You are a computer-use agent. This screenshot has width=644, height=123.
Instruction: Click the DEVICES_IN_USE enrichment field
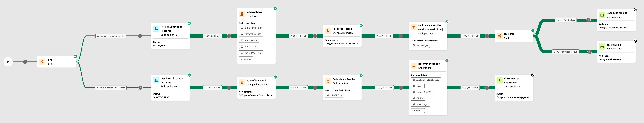tap(251, 34)
